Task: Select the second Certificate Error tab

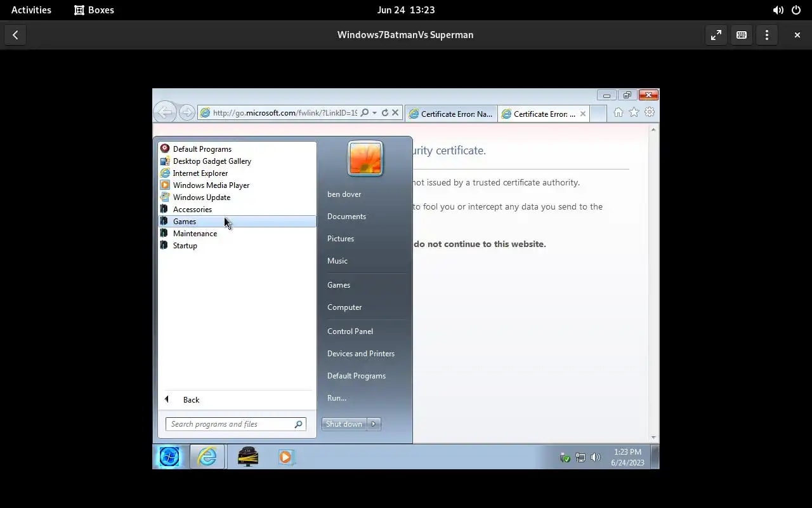Action: pyautogui.click(x=539, y=114)
